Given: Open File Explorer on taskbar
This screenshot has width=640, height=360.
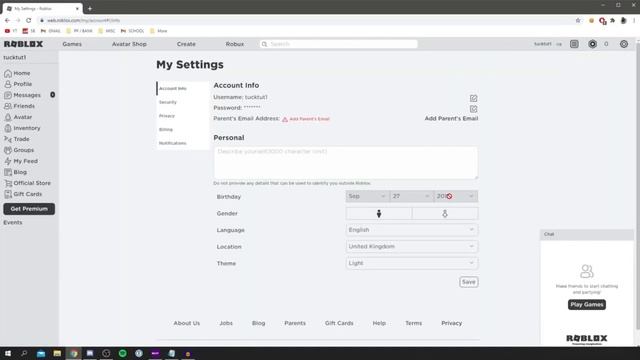Looking at the screenshot, I should point(57,353).
